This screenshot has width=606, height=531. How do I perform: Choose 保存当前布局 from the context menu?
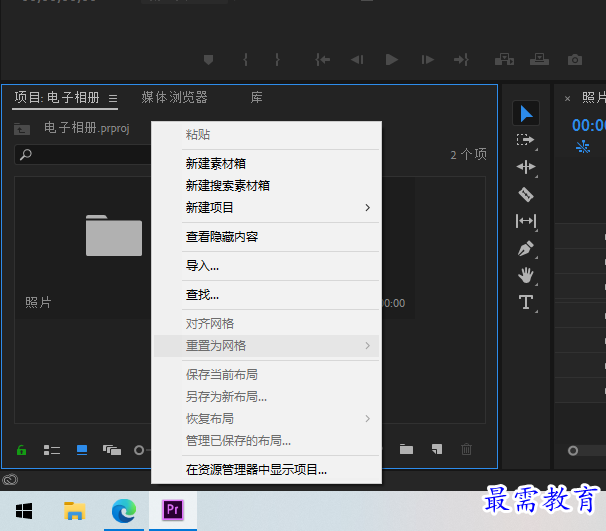tap(266, 375)
